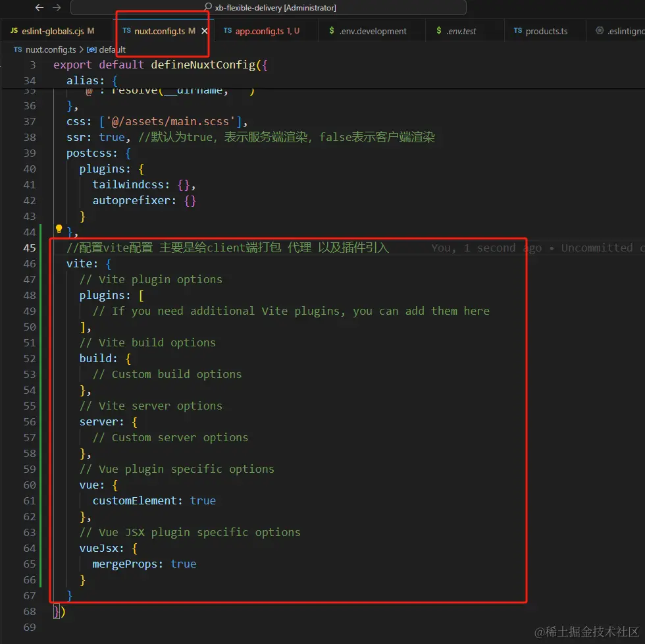
Task: Click the shell icon on .env.development tab
Action: coord(332,30)
